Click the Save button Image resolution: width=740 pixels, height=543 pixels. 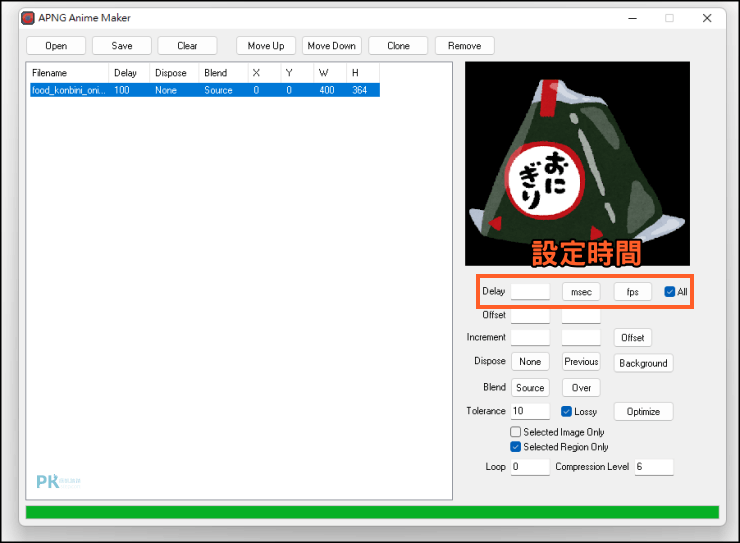point(122,46)
